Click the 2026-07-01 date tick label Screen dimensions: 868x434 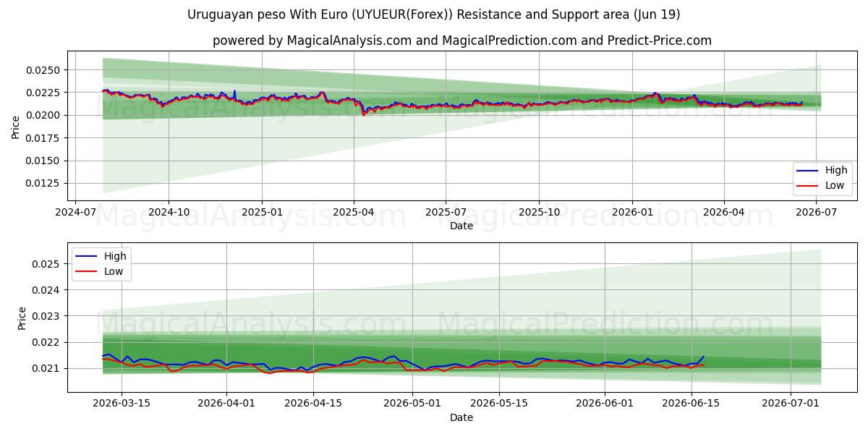point(790,404)
